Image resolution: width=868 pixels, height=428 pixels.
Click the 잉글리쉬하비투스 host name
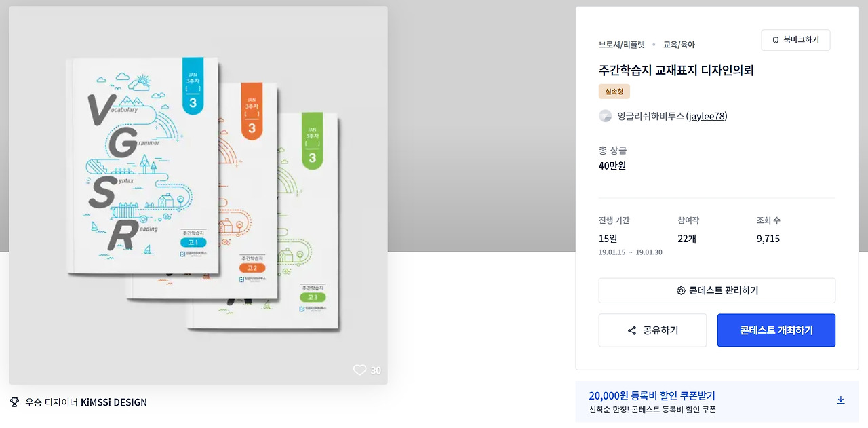click(650, 116)
